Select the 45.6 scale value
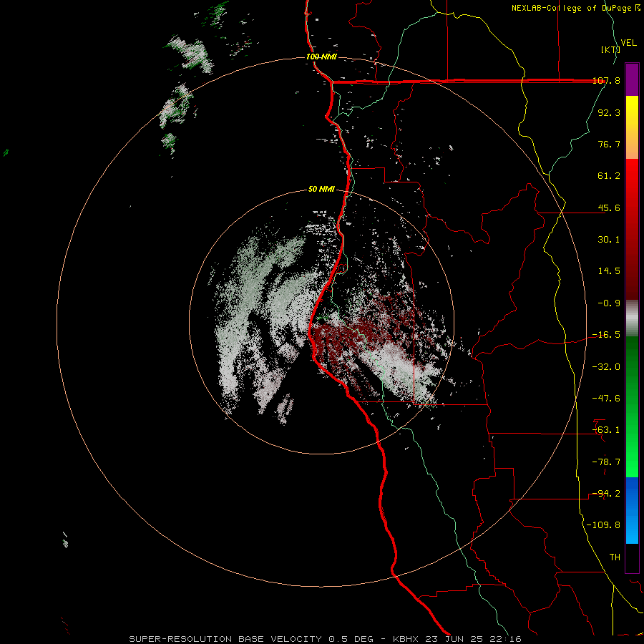 point(609,208)
